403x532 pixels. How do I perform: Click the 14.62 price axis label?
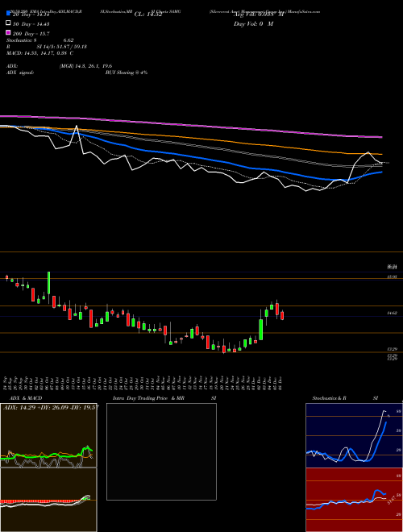pos(393,314)
